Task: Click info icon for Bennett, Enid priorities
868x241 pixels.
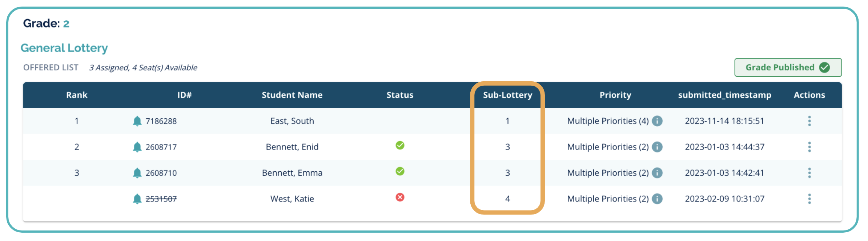Action: (x=657, y=147)
